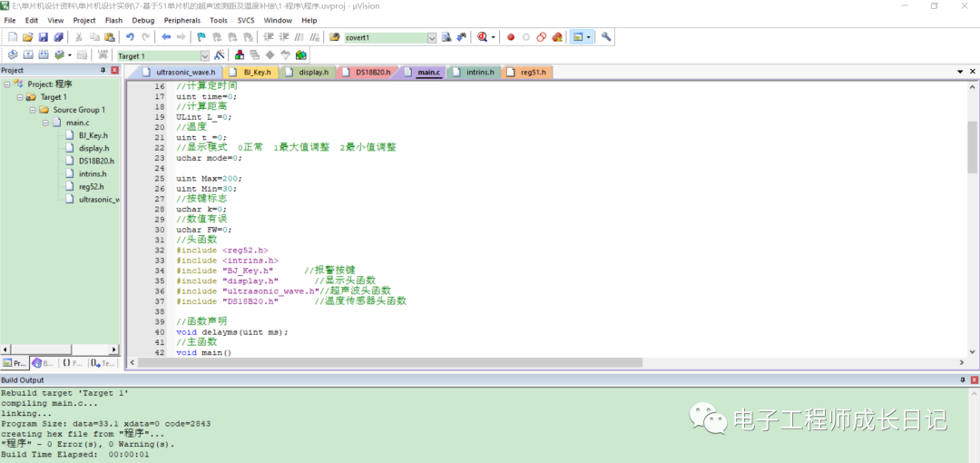Open Configuration wrench icon
This screenshot has height=463, width=980.
[x=605, y=37]
